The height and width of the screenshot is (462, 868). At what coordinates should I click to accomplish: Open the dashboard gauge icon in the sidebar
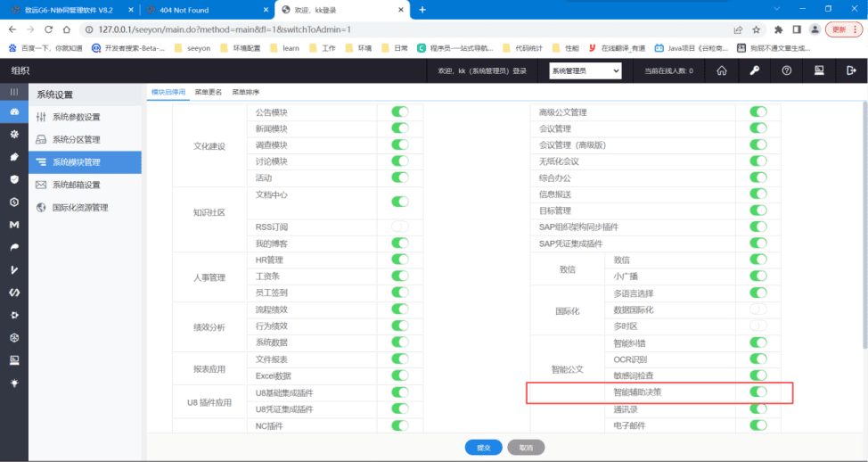[14, 111]
